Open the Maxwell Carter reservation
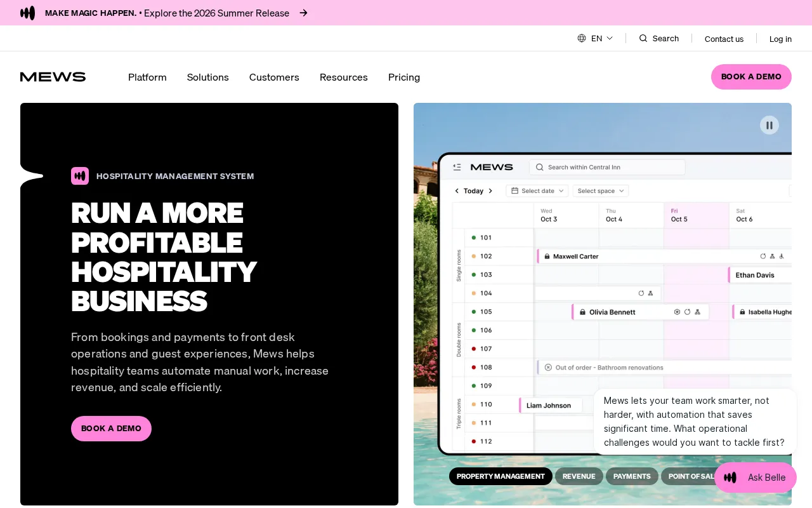The image size is (812, 508). pyautogui.click(x=664, y=257)
